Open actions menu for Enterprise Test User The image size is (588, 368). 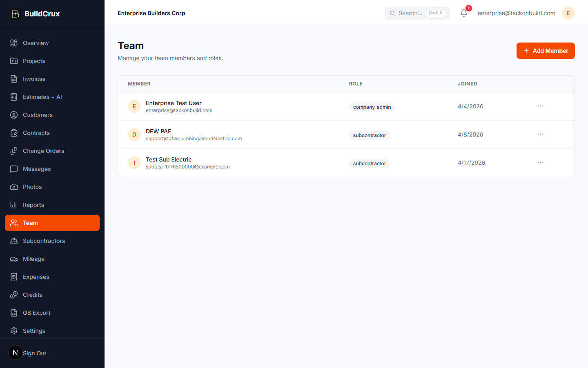click(541, 106)
